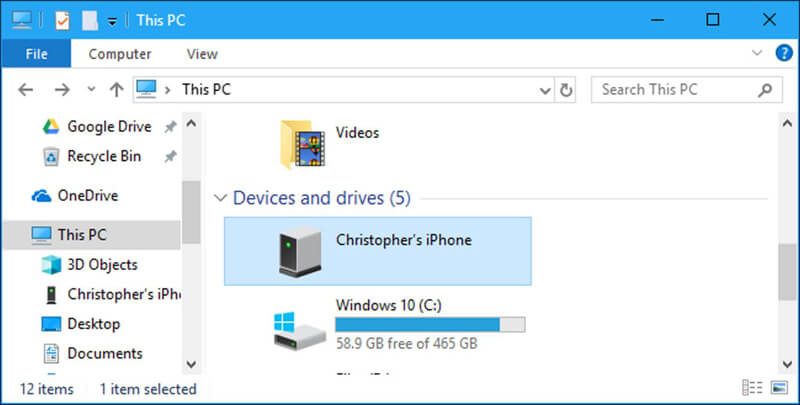Viewport: 800px width, 405px height.
Task: Click the main pane scrollbar thumb
Action: click(787, 272)
